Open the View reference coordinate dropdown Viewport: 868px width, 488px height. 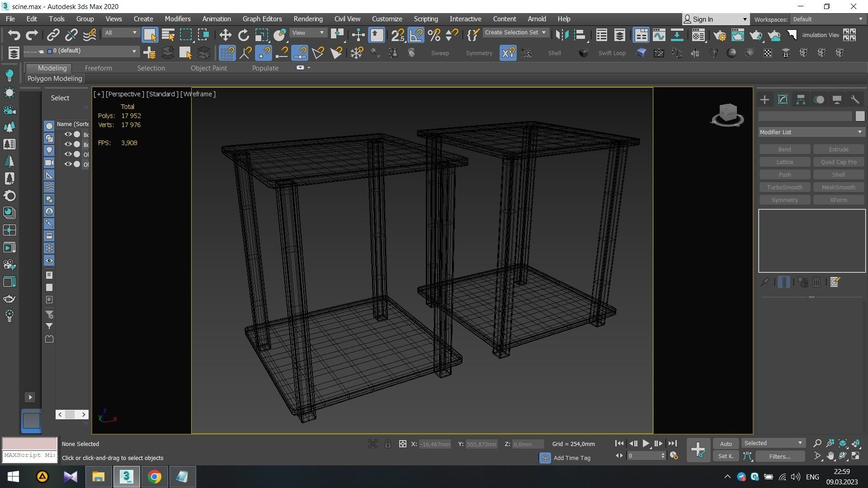pos(308,33)
